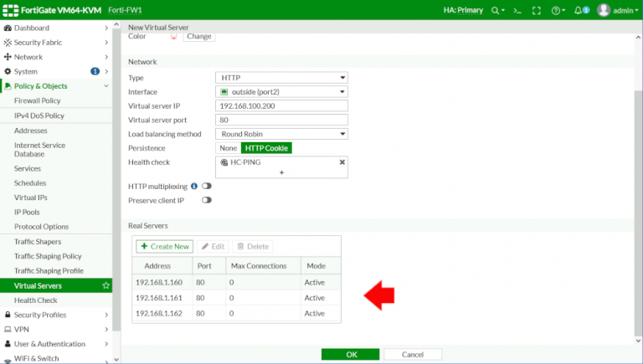This screenshot has width=643, height=364.
Task: Click the color swatch icon next to Change
Action: click(174, 37)
